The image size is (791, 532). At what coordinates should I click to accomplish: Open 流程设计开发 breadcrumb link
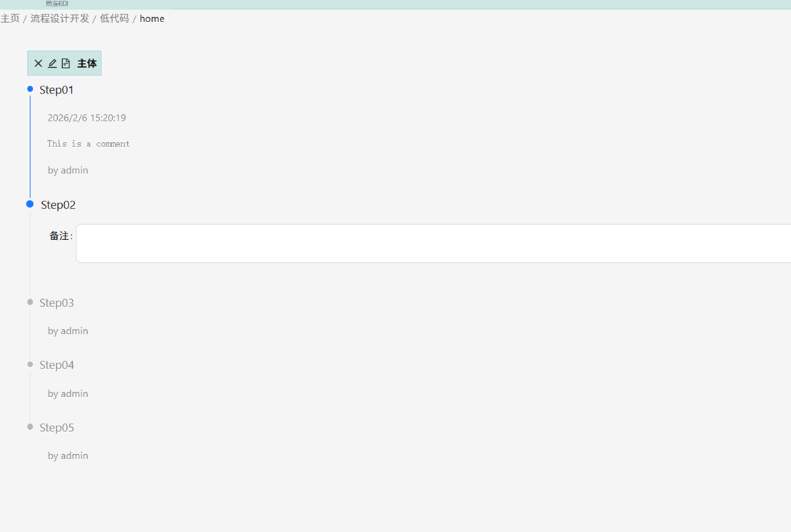[x=60, y=19]
